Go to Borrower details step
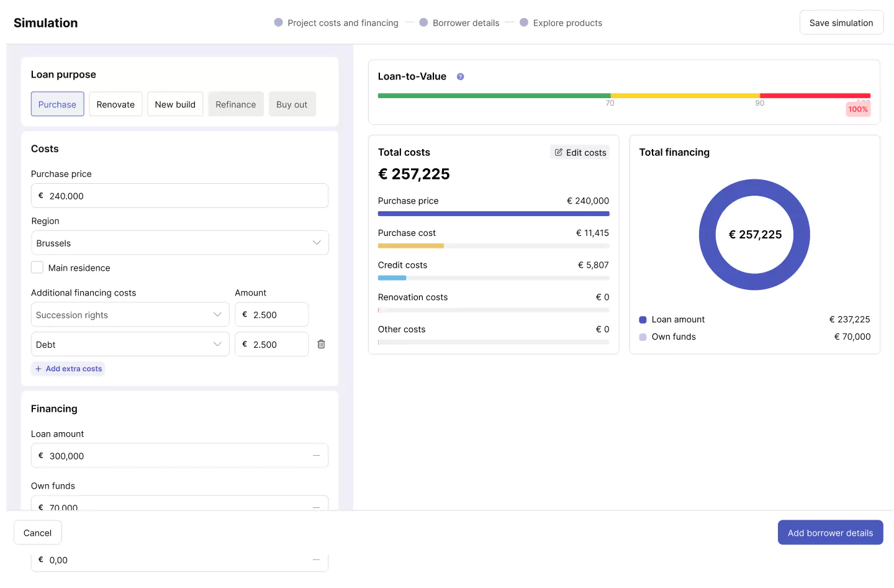Screen dimensions: 894x588 pos(466,23)
